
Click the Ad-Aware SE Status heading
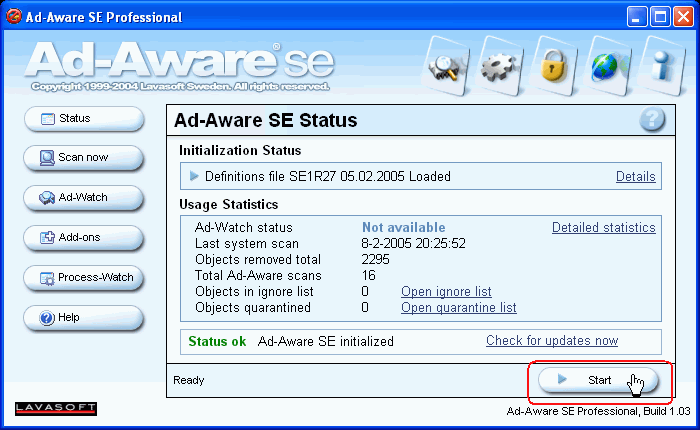tap(266, 121)
